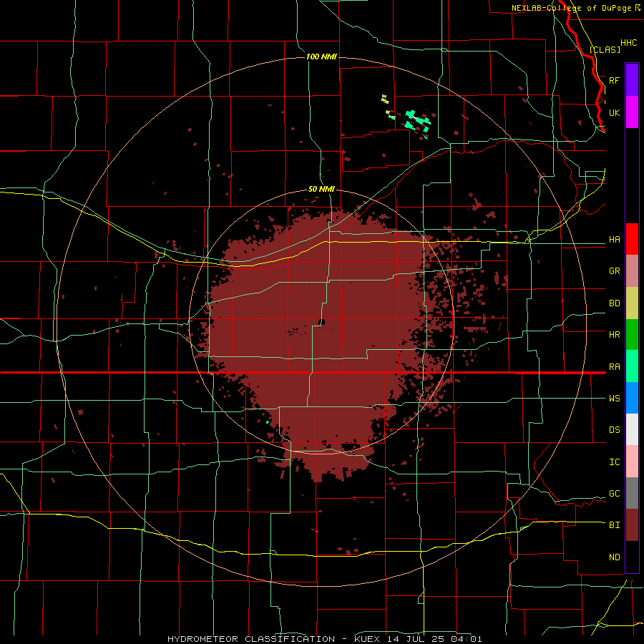The image size is (644, 644).
Task: Click the 'UK' legend label text
Action: (x=614, y=112)
